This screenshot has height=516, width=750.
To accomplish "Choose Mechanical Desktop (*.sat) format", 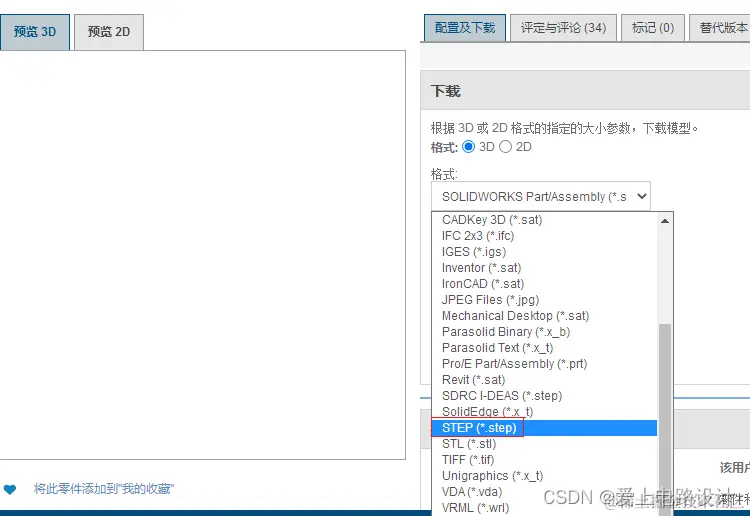I will [544, 316].
